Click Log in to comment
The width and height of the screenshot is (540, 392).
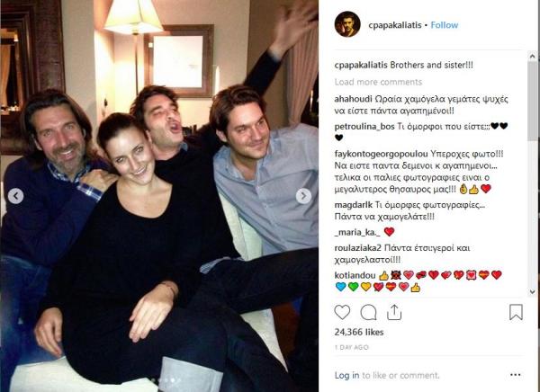coord(346,375)
